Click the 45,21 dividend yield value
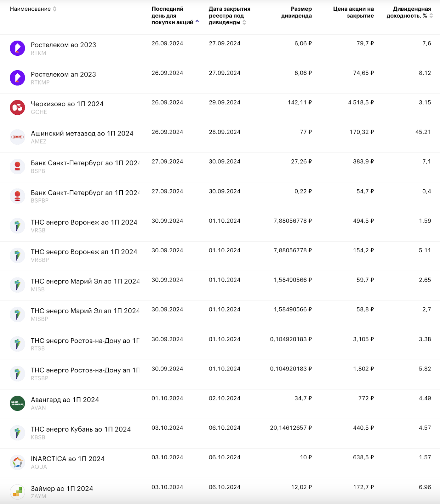 (x=423, y=132)
